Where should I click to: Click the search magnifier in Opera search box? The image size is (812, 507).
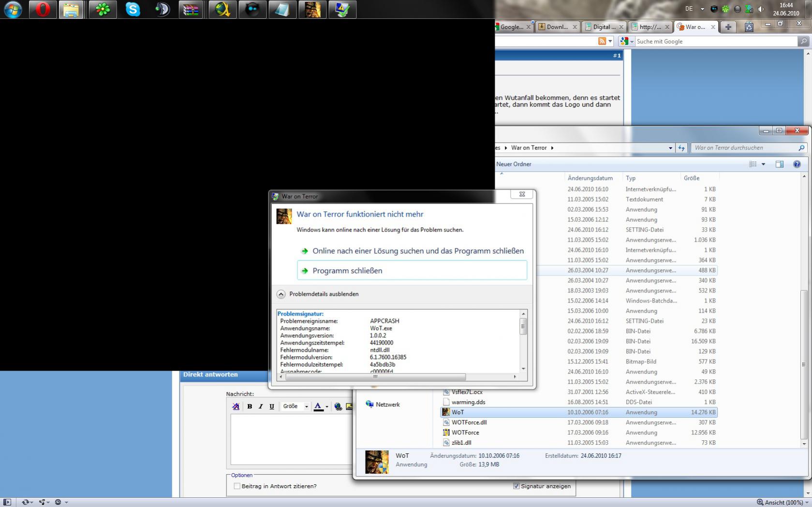point(804,42)
